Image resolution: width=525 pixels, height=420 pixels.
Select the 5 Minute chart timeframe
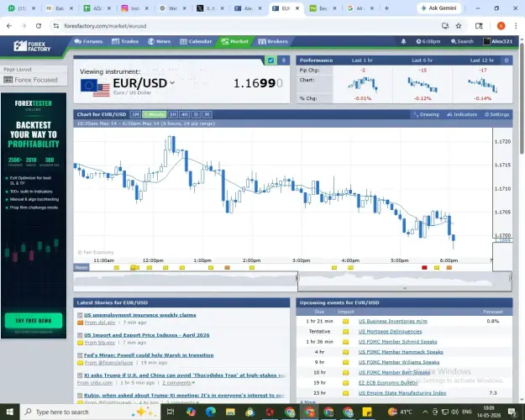pos(155,114)
